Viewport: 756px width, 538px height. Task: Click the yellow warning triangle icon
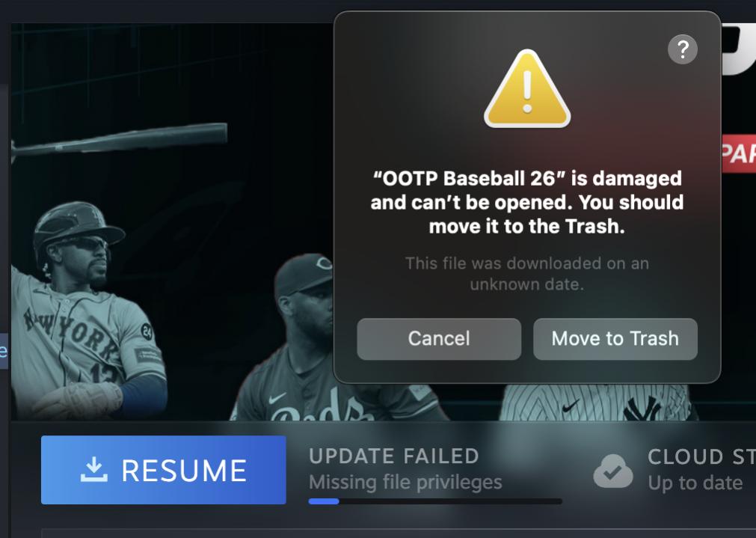(527, 89)
